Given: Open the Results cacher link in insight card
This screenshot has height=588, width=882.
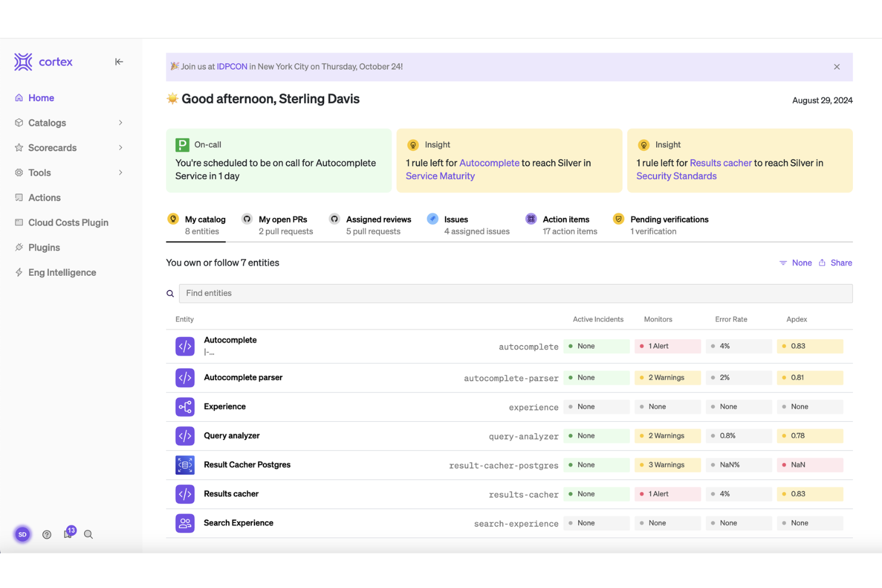Looking at the screenshot, I should (x=720, y=163).
